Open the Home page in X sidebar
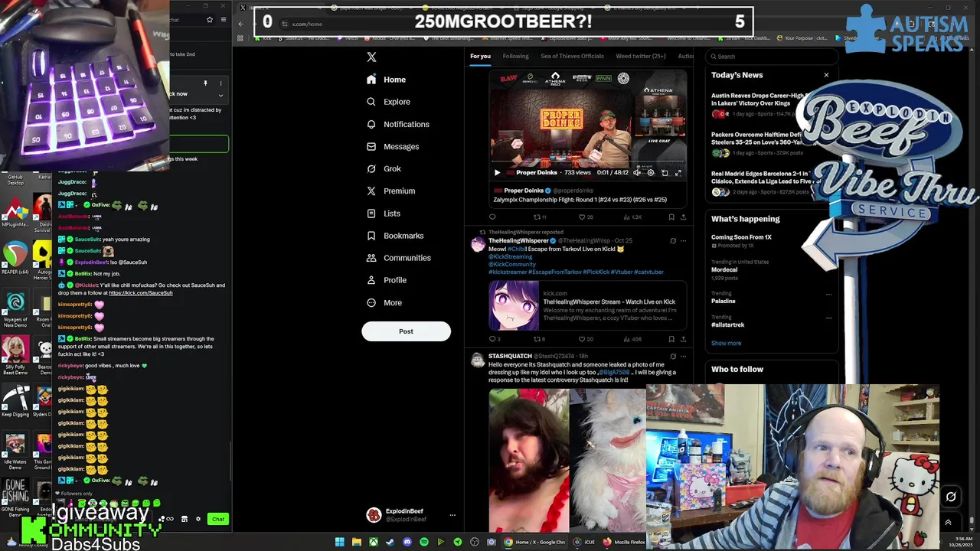 (x=386, y=80)
